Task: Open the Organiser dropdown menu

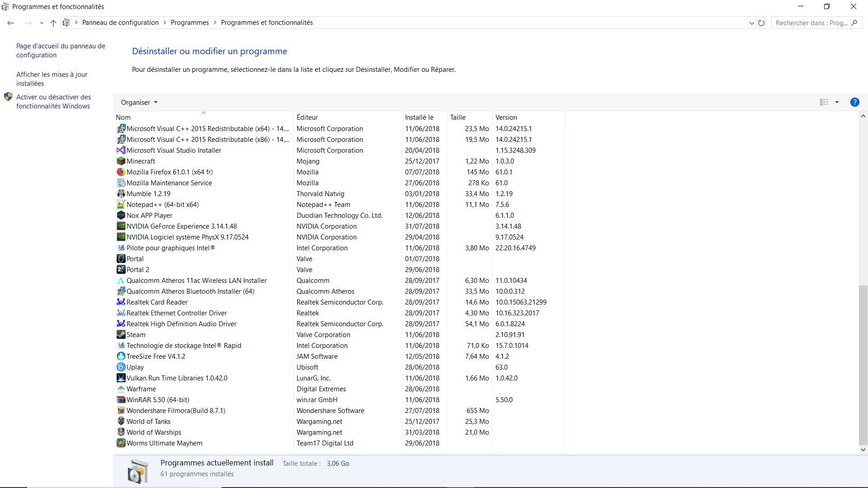Action: (139, 103)
